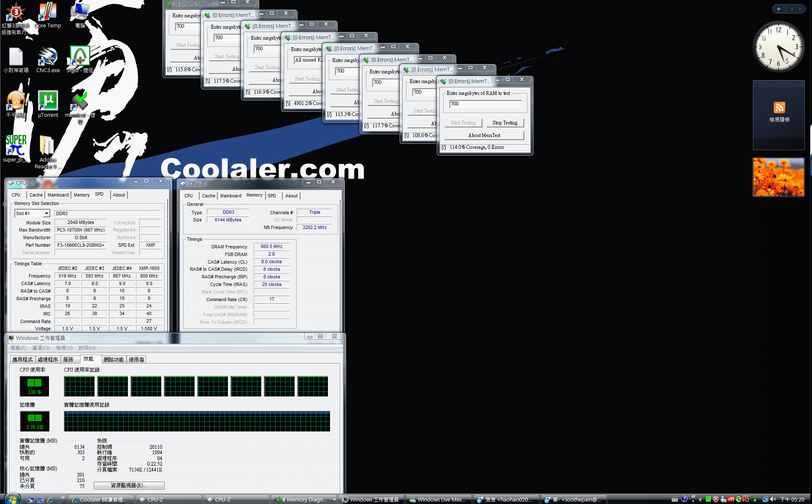The height and width of the screenshot is (504, 812).
Task: Open the Slot #1 dropdown in CPU-Z SPD
Action: pos(46,213)
